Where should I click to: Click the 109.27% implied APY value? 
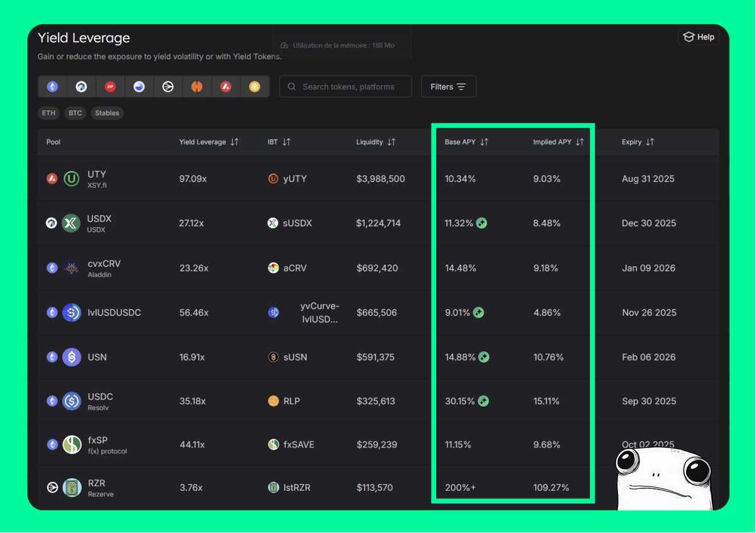click(551, 488)
